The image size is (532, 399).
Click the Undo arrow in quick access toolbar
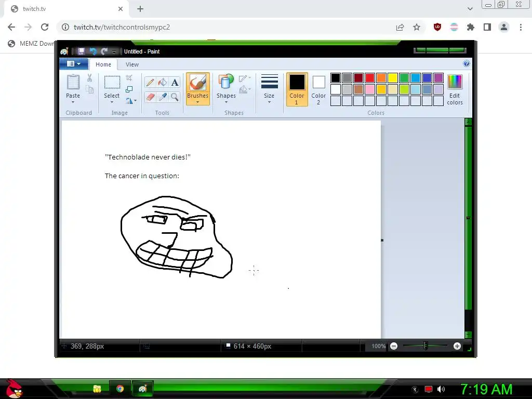pos(92,51)
